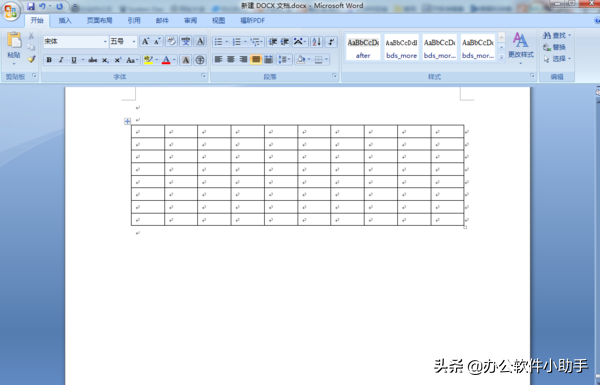This screenshot has height=385, width=600.
Task: Click the Character Shading icon
Action: 186,60
